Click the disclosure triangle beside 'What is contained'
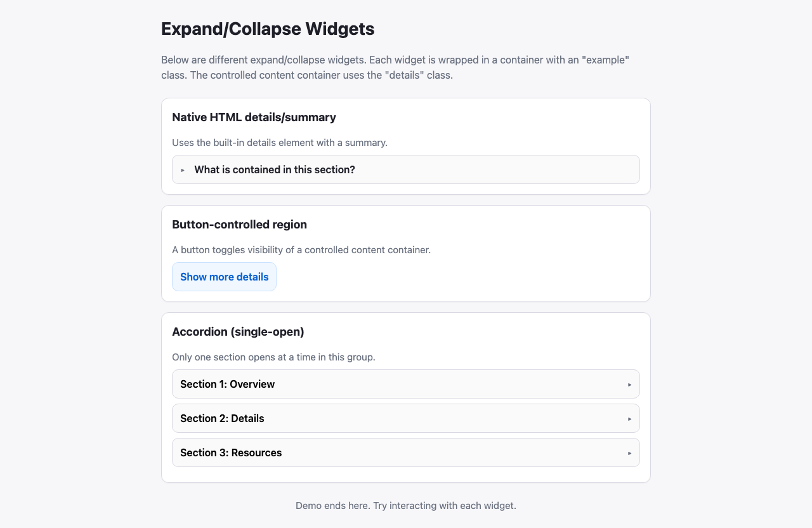 point(183,170)
